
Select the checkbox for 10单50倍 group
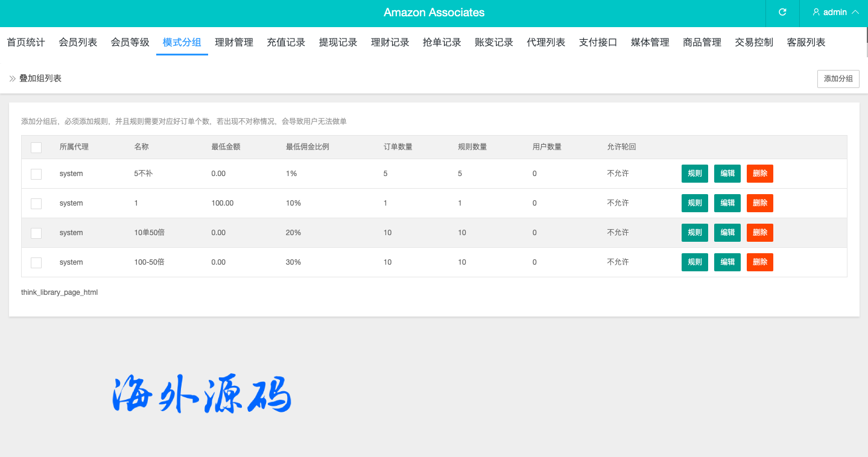tap(36, 233)
